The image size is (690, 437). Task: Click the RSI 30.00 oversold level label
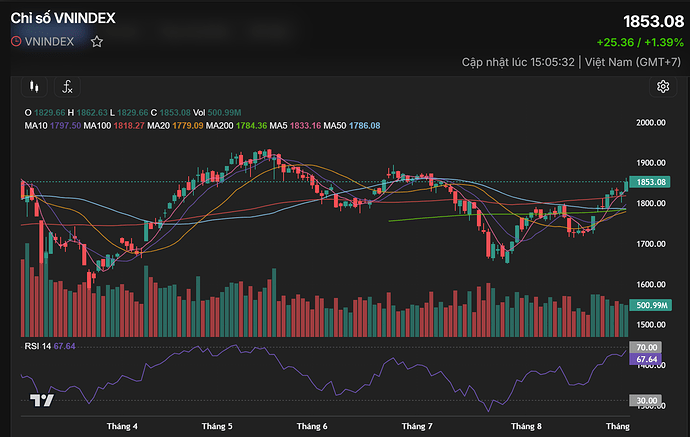pyautogui.click(x=646, y=400)
